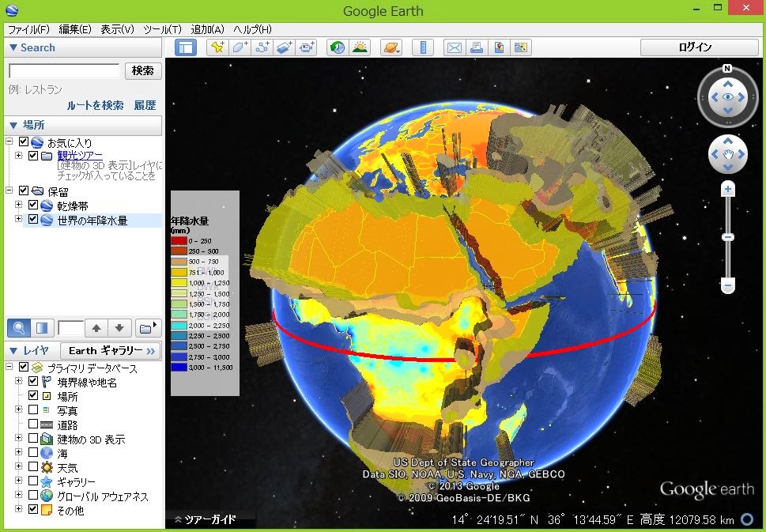Expand ツアーガイド panel
Viewport: 766px width, 532px height.
click(x=206, y=519)
